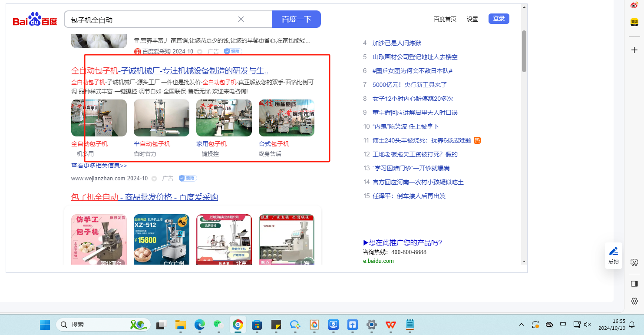Open Microsoft Edge from the taskbar
The width and height of the screenshot is (644, 335).
click(199, 325)
